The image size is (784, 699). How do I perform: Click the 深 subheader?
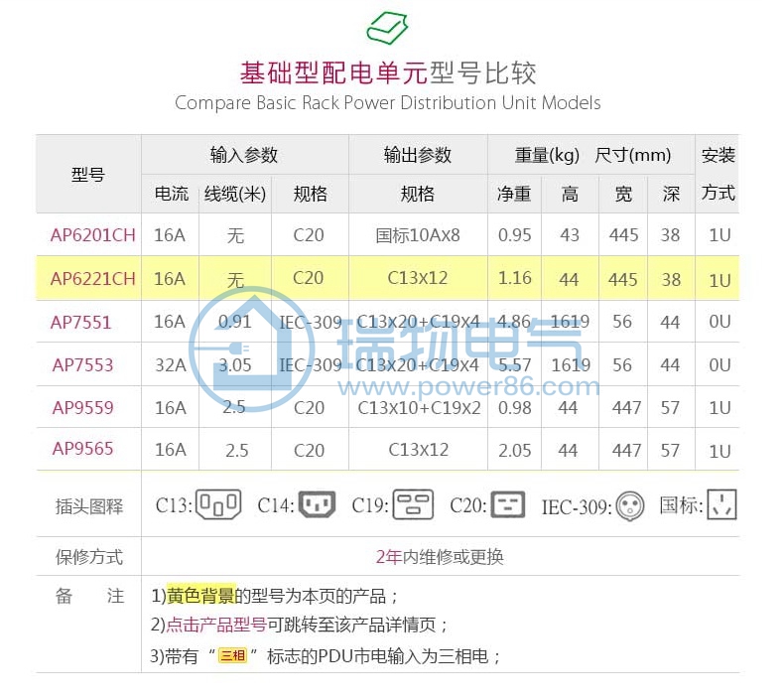(671, 194)
